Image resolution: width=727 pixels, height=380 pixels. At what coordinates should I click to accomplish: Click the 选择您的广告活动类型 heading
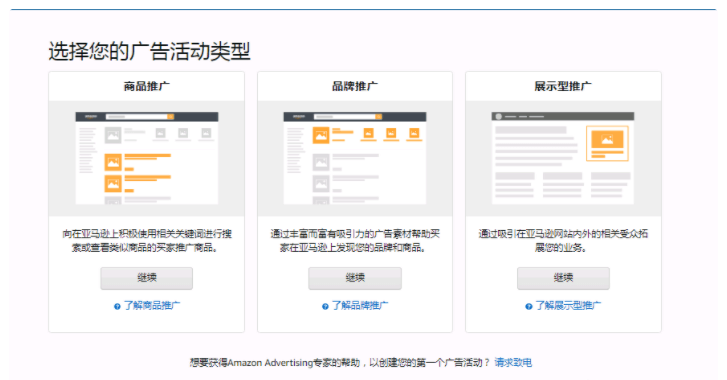[149, 51]
